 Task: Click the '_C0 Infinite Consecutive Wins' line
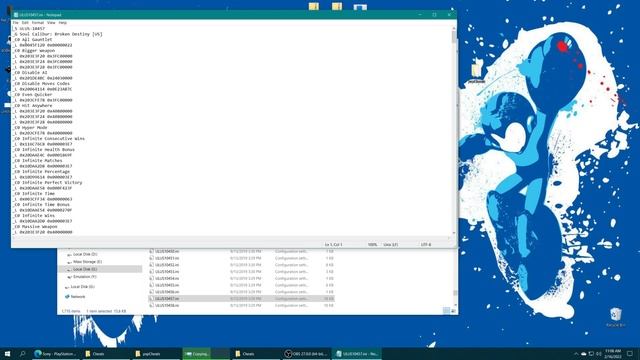[49, 139]
